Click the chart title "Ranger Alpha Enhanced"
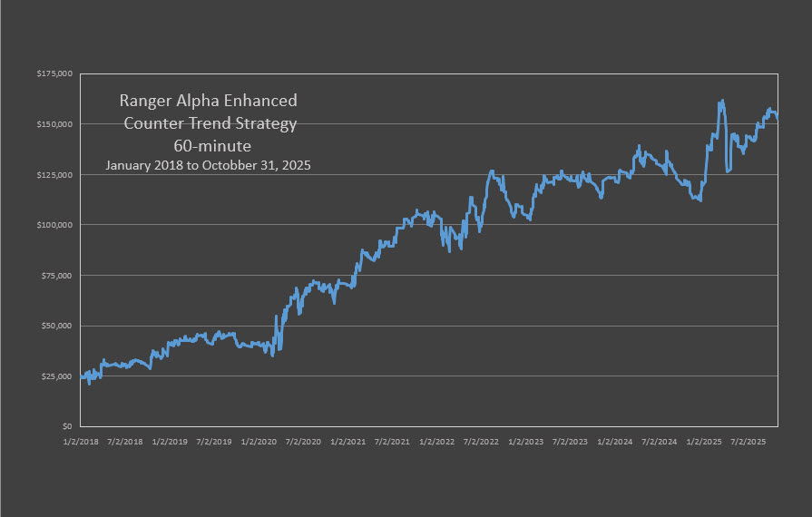Screen dimensions: 812x517 pos(209,101)
